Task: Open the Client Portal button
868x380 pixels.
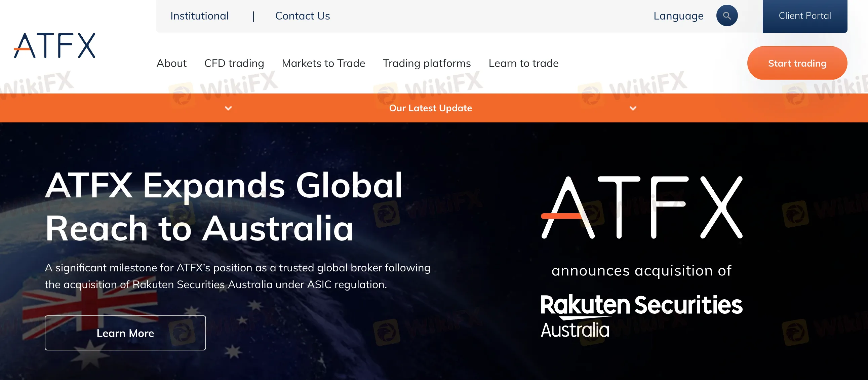Action: (x=805, y=16)
